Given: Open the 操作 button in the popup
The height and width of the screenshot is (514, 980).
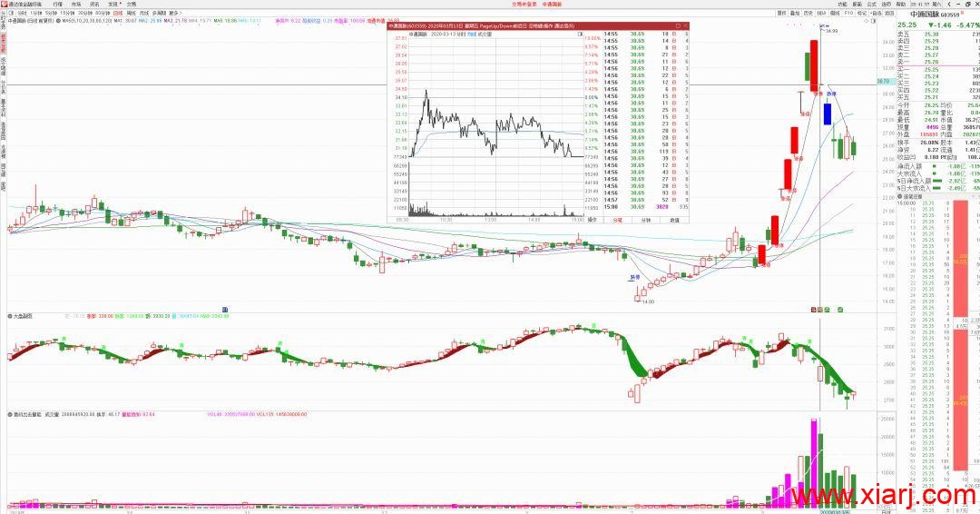Looking at the screenshot, I should pyautogui.click(x=593, y=220).
